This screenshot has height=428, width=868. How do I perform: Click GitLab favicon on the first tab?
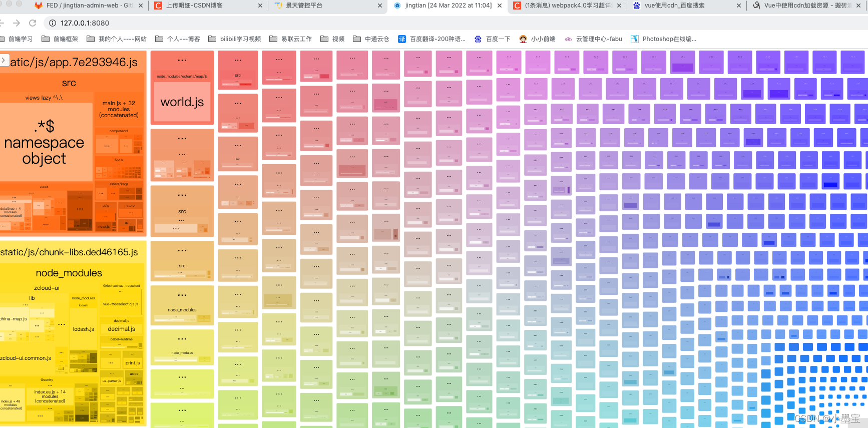click(x=38, y=6)
